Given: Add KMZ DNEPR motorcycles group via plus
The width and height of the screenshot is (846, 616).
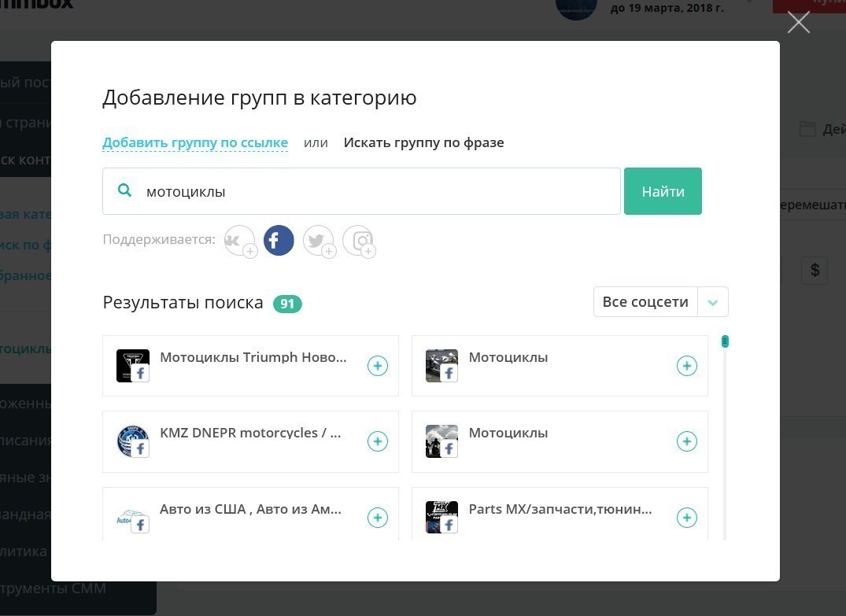Looking at the screenshot, I should [378, 441].
